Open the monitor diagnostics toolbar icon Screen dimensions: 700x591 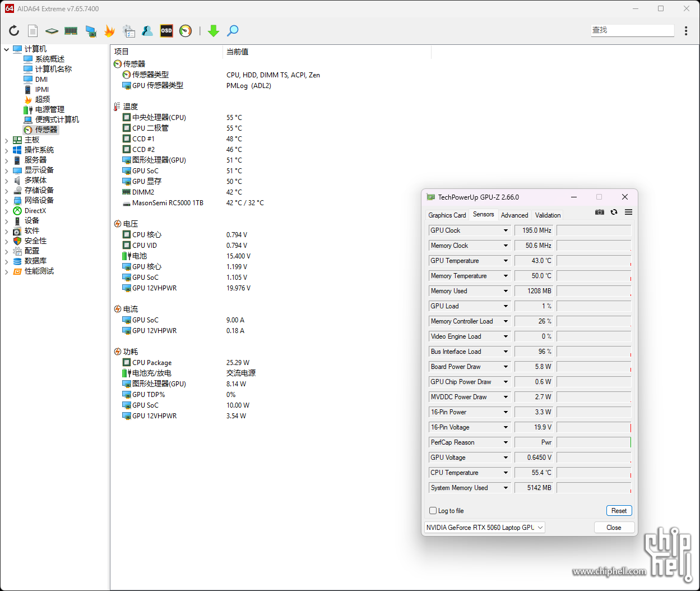(x=90, y=31)
